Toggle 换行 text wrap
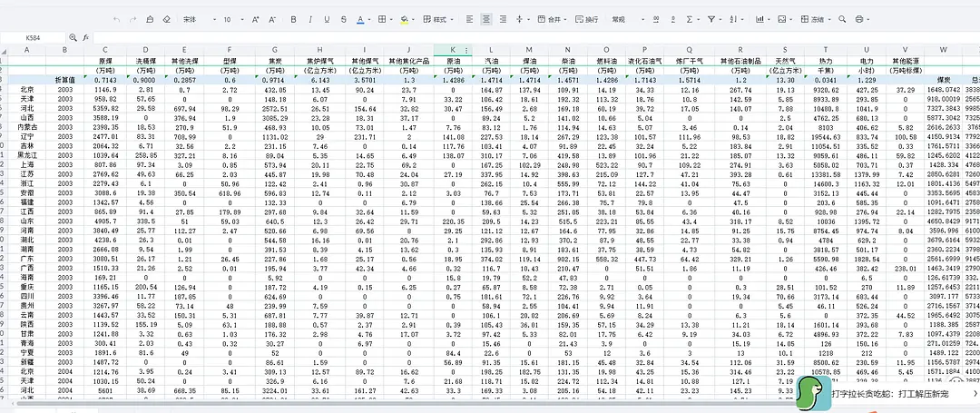 587,19
